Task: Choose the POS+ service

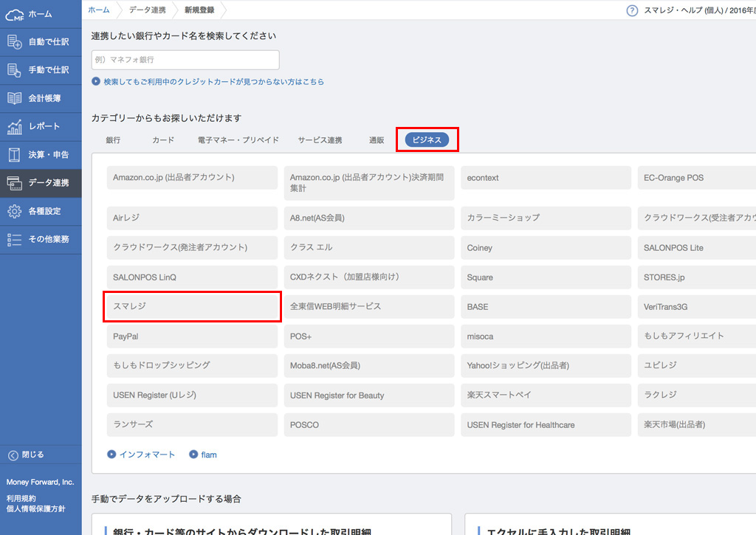Action: tap(369, 336)
